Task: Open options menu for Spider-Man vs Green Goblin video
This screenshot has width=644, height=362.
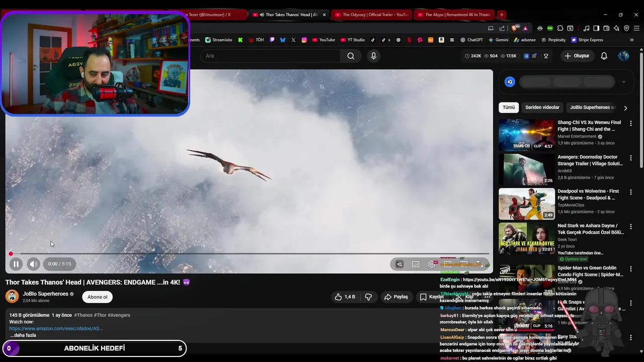Action: [631, 269]
